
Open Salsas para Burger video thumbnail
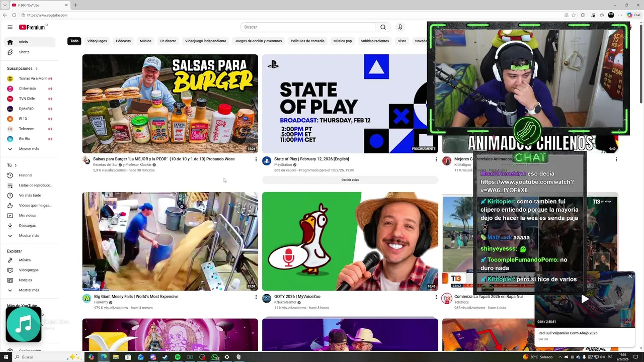tap(170, 104)
